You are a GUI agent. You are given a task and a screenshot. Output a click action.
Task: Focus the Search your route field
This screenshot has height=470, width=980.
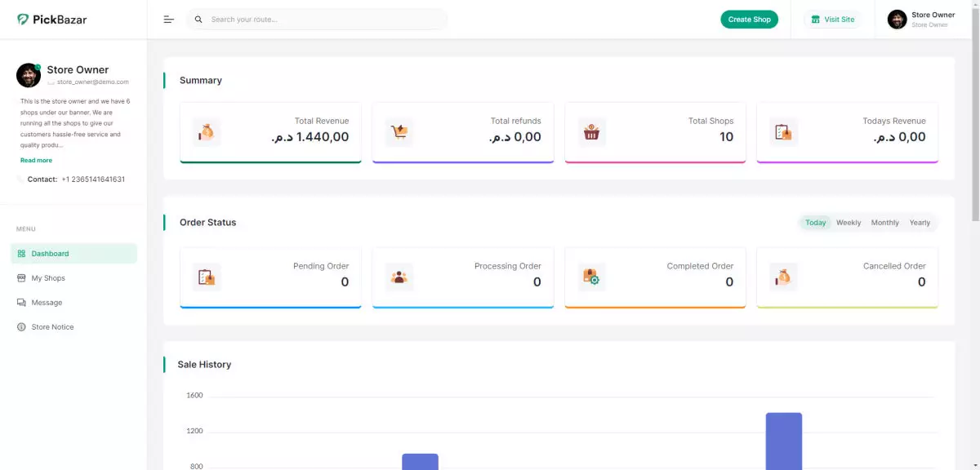[x=317, y=20]
